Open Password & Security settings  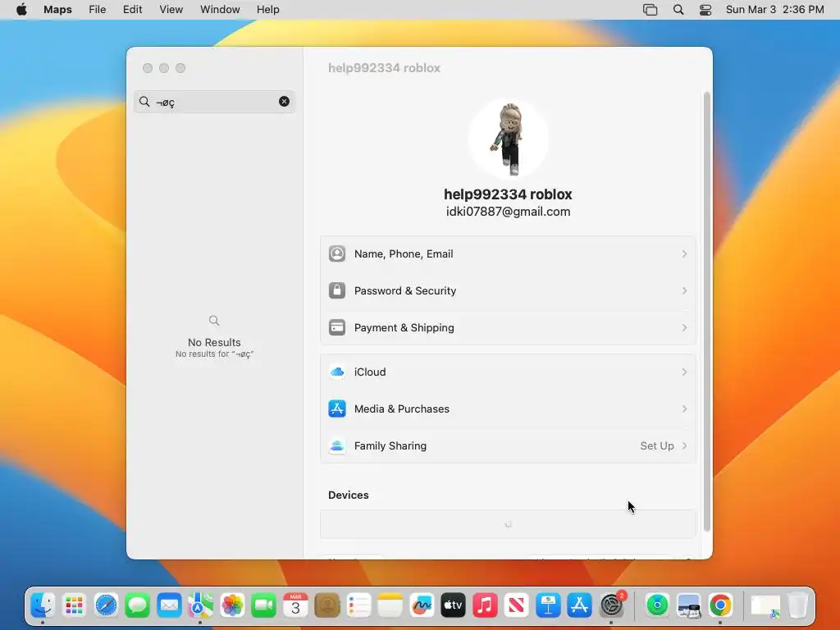pyautogui.click(x=508, y=291)
